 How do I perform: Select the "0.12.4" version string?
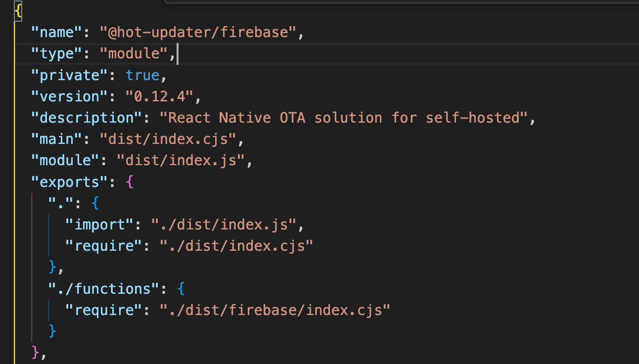(x=160, y=96)
